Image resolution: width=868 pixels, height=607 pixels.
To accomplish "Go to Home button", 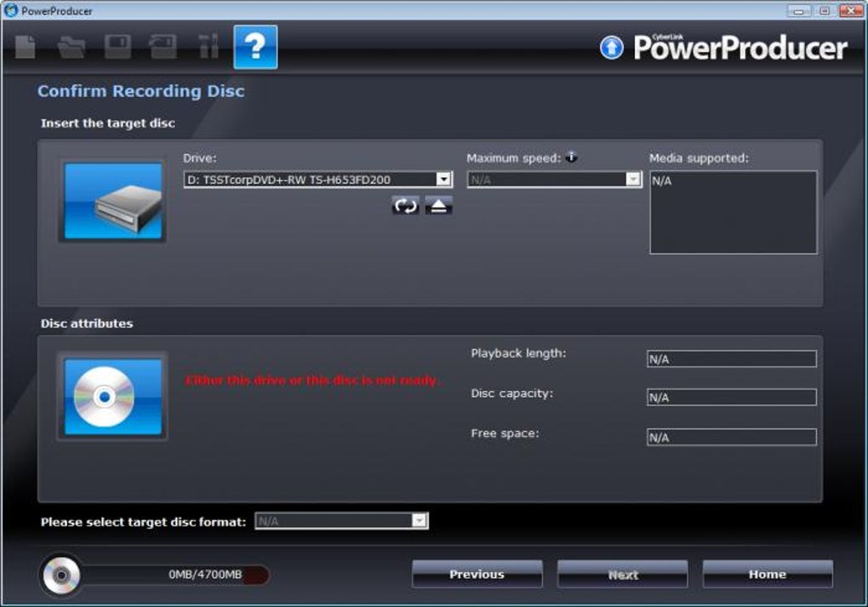I will point(768,575).
